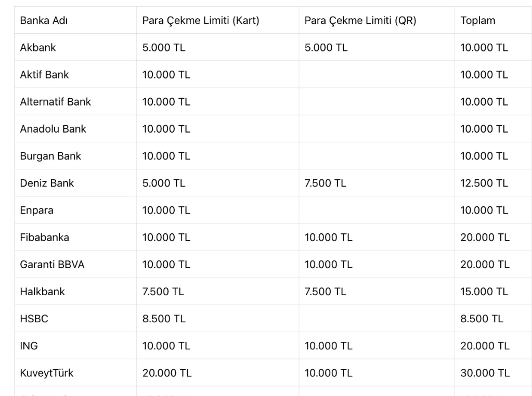Select KuveytTürk's 20.000 TL card limit

pyautogui.click(x=167, y=373)
